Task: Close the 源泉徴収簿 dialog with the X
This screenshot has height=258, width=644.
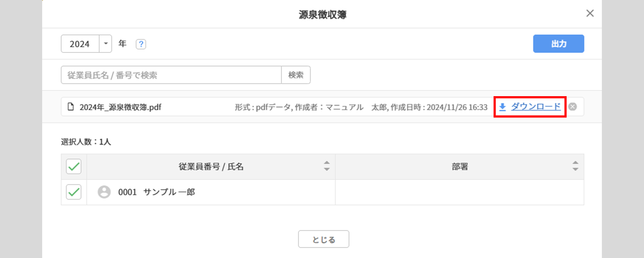Action: 590,13
